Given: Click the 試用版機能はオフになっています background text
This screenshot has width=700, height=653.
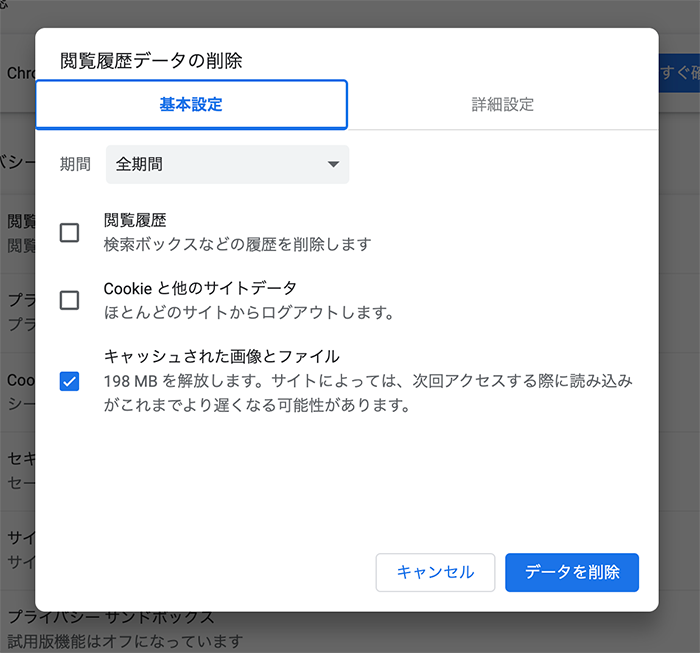Looking at the screenshot, I should coord(125,641).
